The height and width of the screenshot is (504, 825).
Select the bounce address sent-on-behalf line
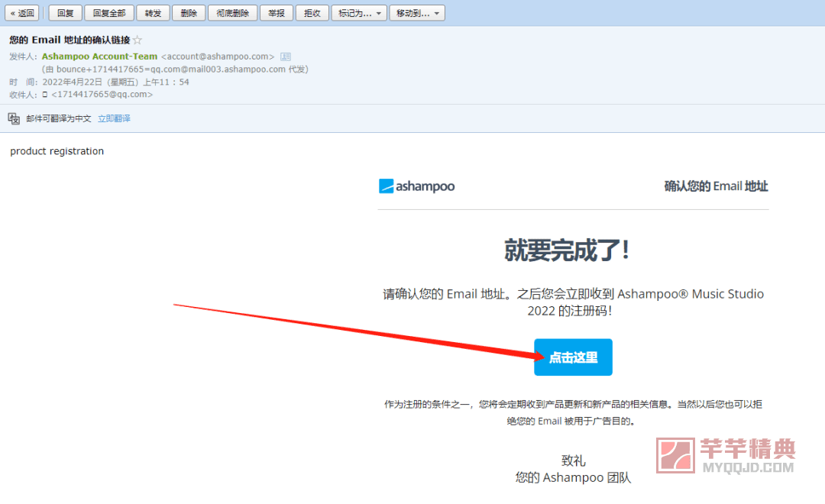[175, 69]
